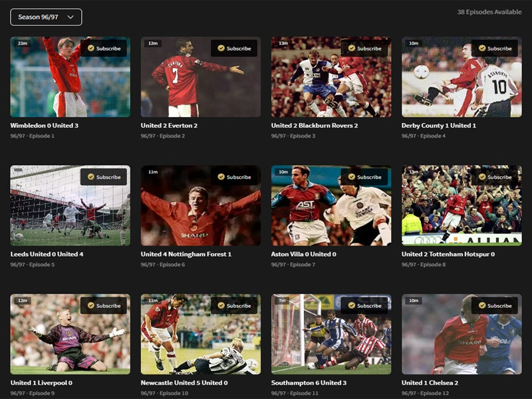Open the Season 96/97 dropdown
This screenshot has height=399, width=532.
tap(46, 17)
